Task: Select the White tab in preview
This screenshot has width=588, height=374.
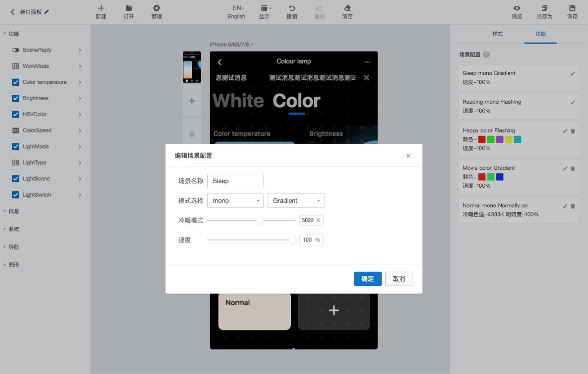Action: pos(238,101)
